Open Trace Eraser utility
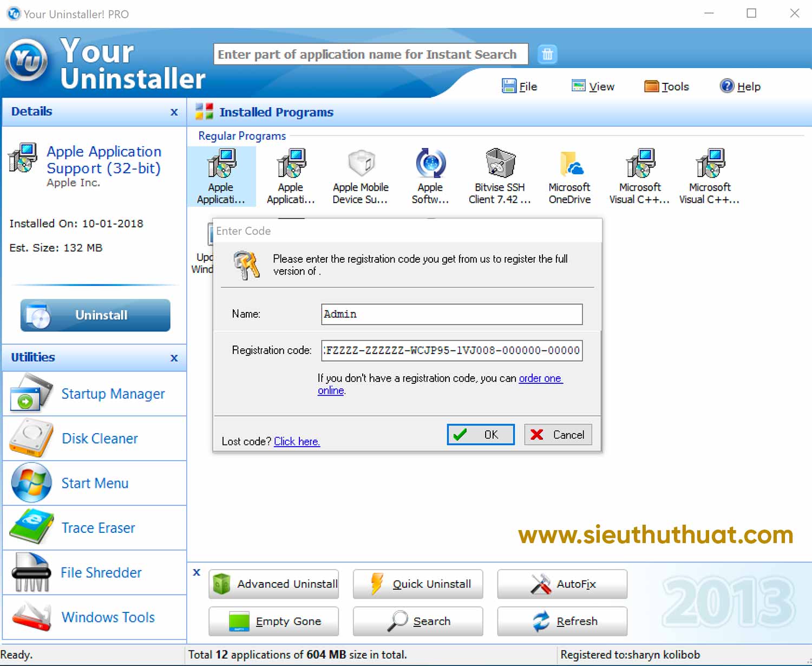Image resolution: width=812 pixels, height=666 pixels. [x=95, y=528]
